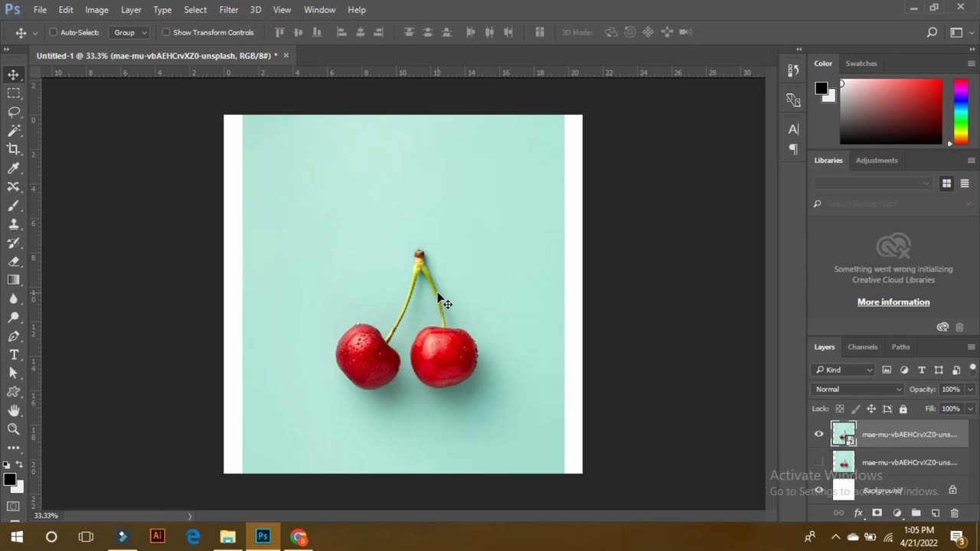Switch to the Swatches tab
980x551 pixels.
click(861, 64)
